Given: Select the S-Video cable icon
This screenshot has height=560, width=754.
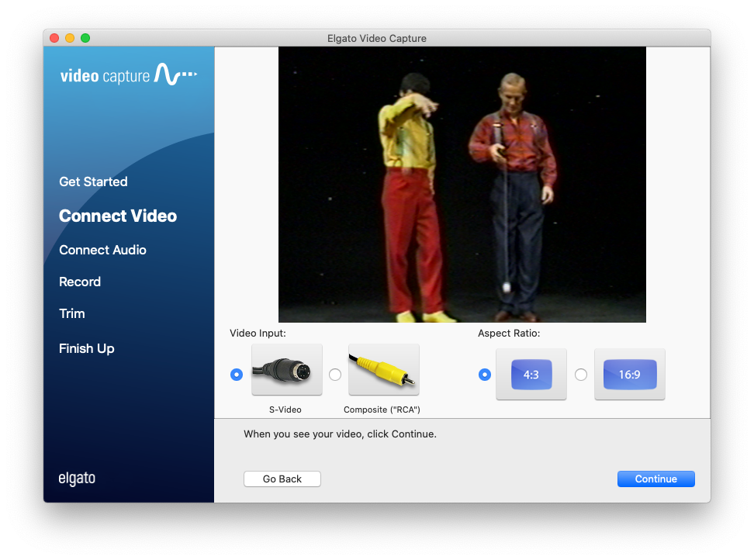Looking at the screenshot, I should [286, 370].
